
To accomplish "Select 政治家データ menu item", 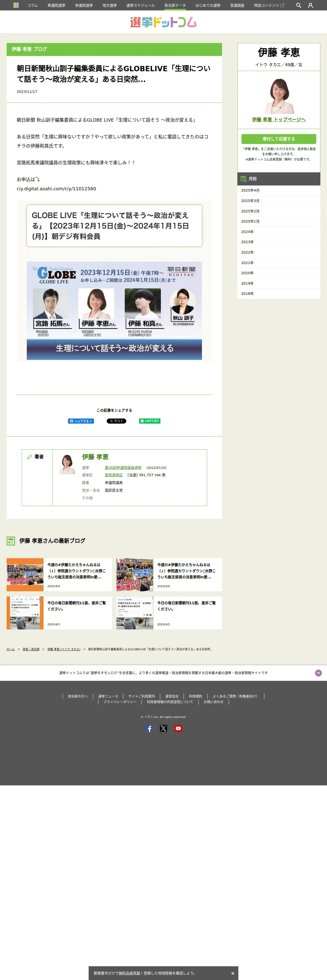I will (x=175, y=5).
